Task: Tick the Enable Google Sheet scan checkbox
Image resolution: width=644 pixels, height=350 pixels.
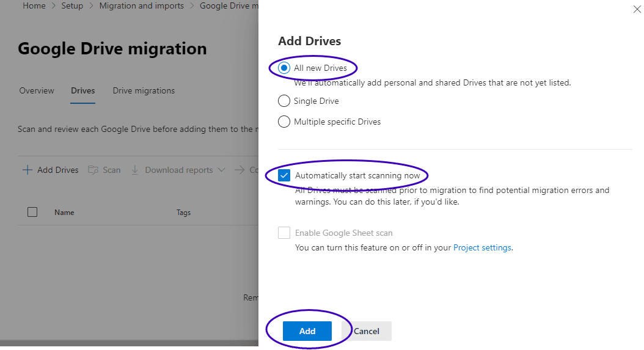Action: coord(284,233)
